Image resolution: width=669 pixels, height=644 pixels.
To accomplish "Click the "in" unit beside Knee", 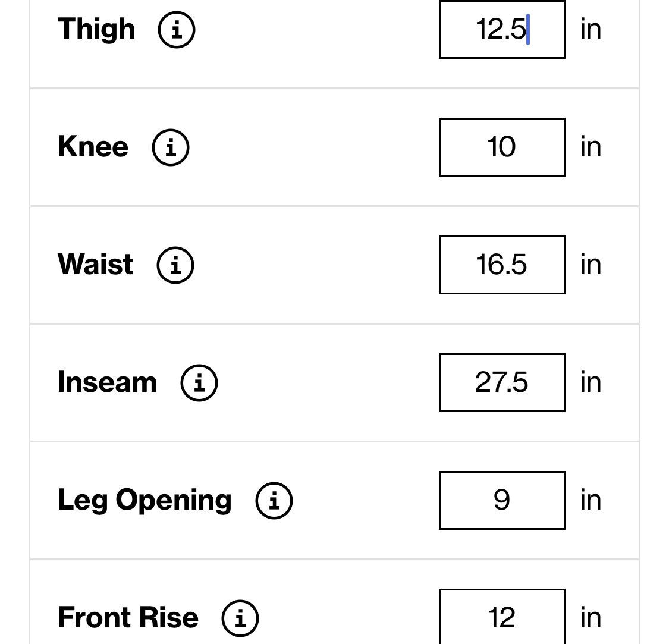I will point(591,147).
